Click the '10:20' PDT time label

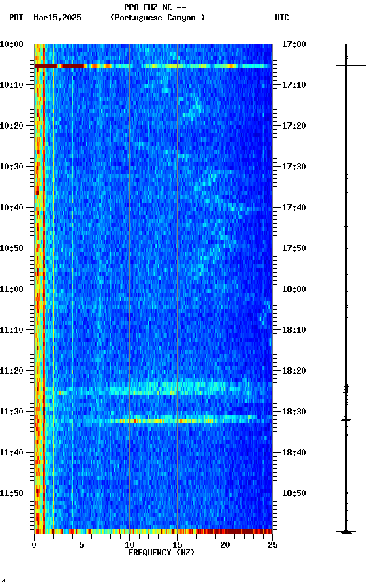pyautogui.click(x=12, y=126)
